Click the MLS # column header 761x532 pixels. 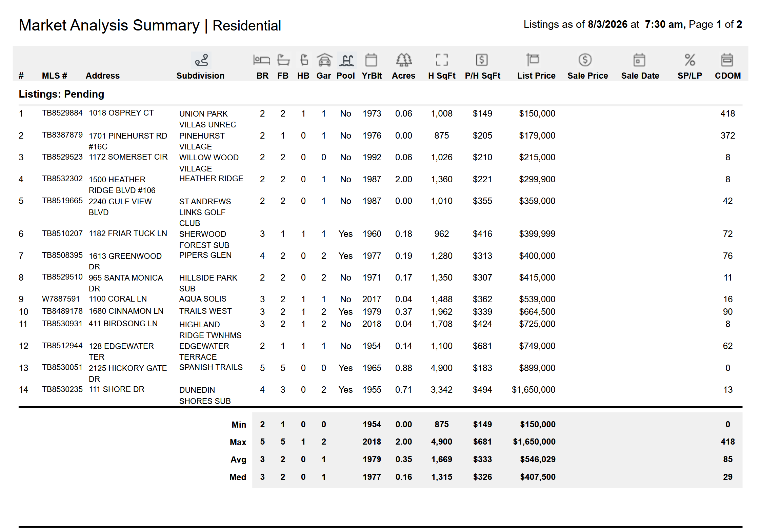point(55,76)
